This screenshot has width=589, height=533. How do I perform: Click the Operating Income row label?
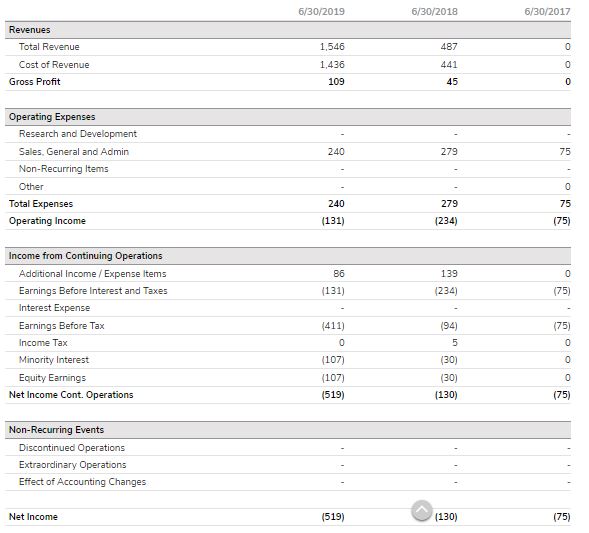[x=47, y=221]
